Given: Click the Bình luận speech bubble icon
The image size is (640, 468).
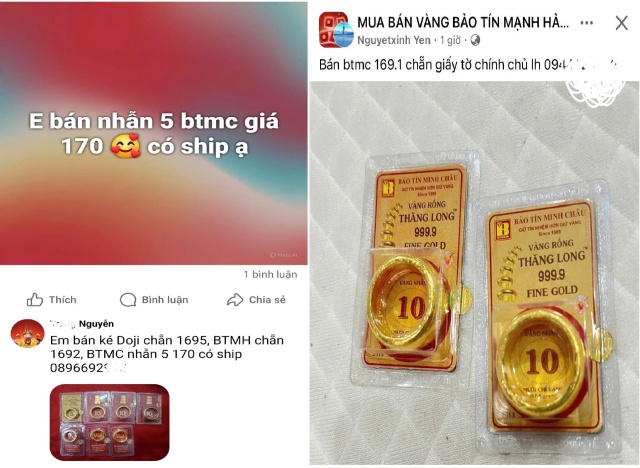Looking at the screenshot, I should pos(128,299).
